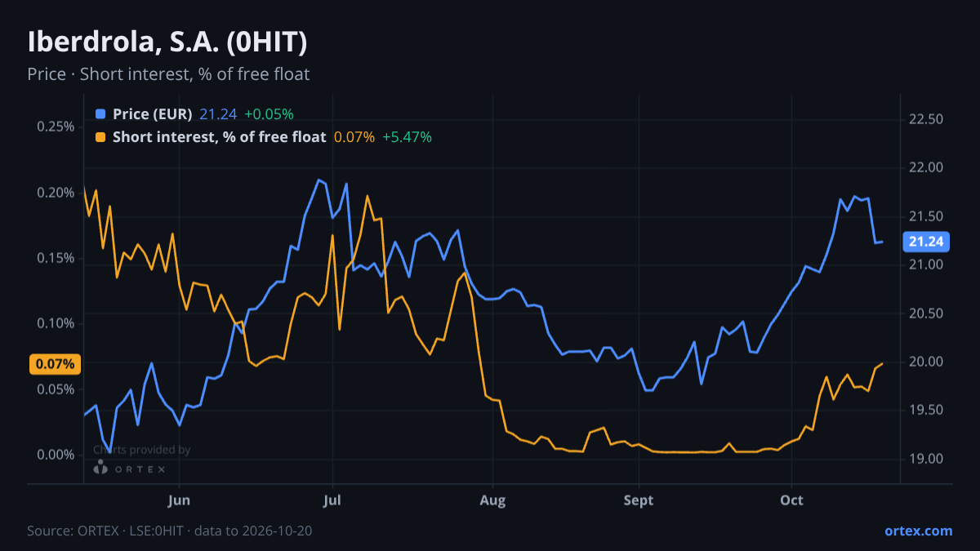Viewport: 980px width, 551px height.
Task: Click the Jul x-axis label
Action: point(332,500)
